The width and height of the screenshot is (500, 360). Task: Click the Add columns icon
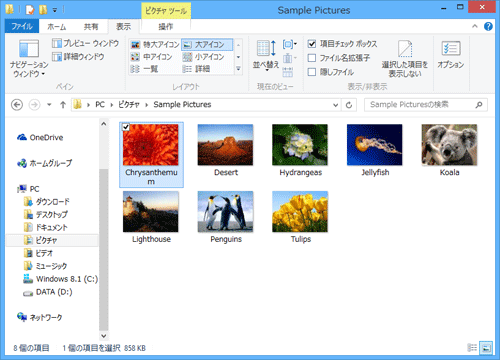(289, 59)
